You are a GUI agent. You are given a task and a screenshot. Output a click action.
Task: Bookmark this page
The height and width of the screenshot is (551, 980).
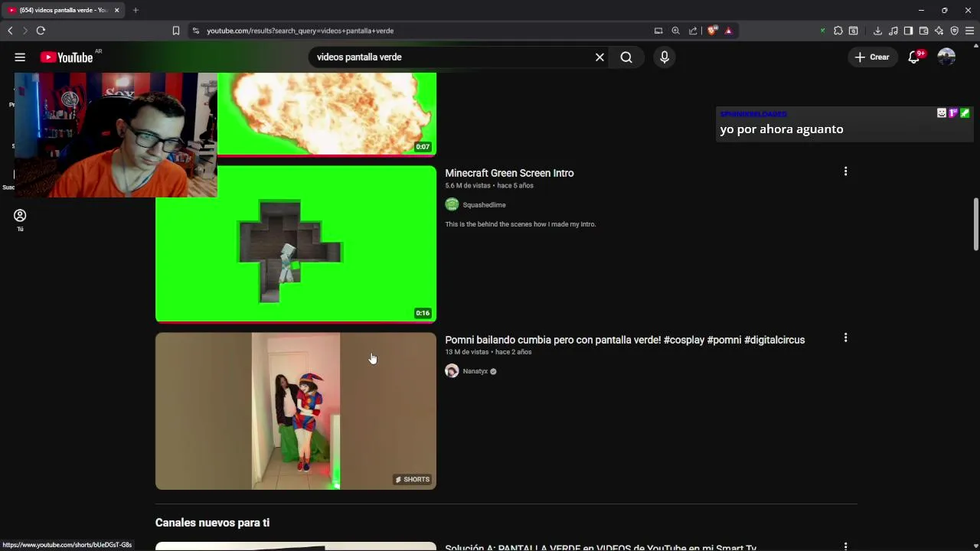pos(175,31)
